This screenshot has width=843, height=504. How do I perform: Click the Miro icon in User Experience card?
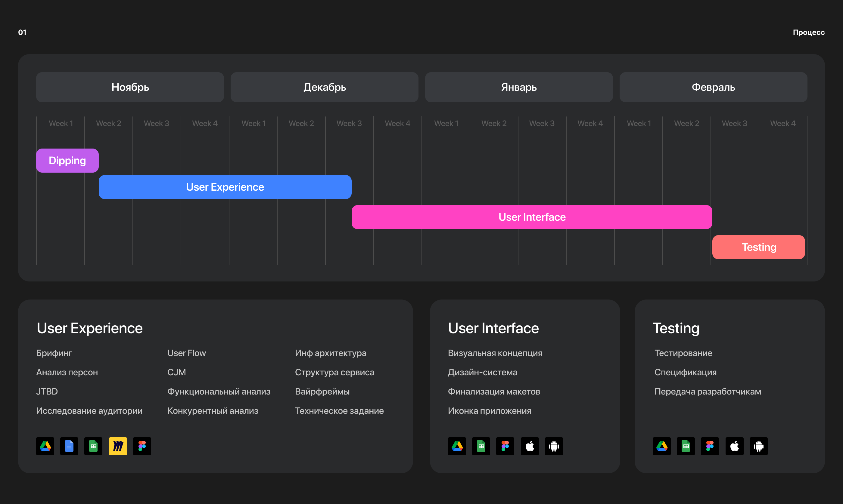pyautogui.click(x=118, y=446)
